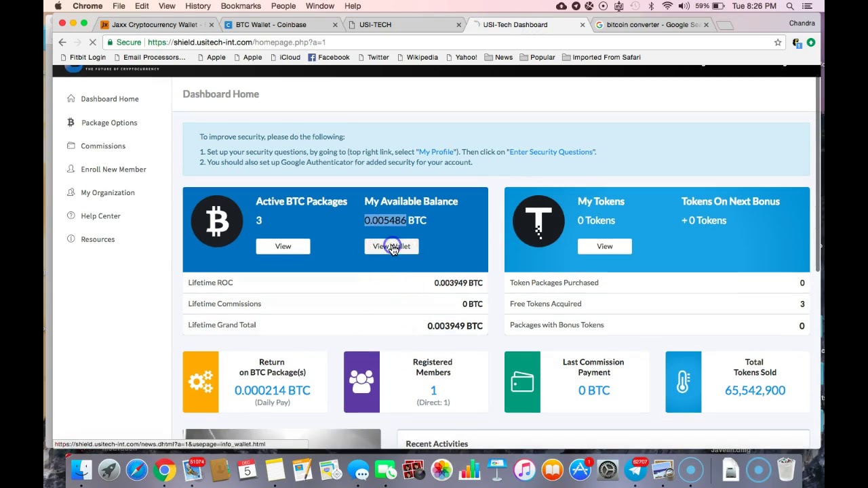Open the Chrome History menu
Image resolution: width=868 pixels, height=488 pixels.
click(197, 6)
